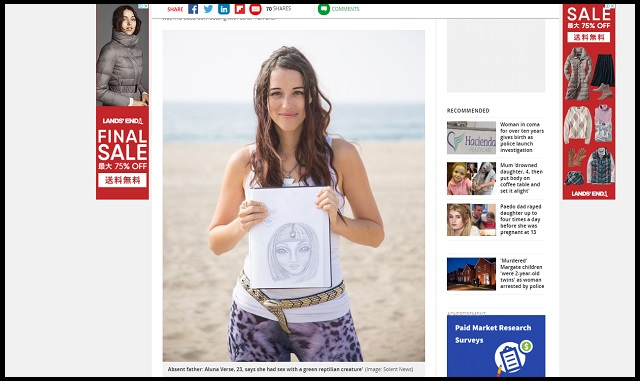Open 'Murdered Margate children' article headline
This screenshot has width=640, height=381.
pyautogui.click(x=522, y=273)
